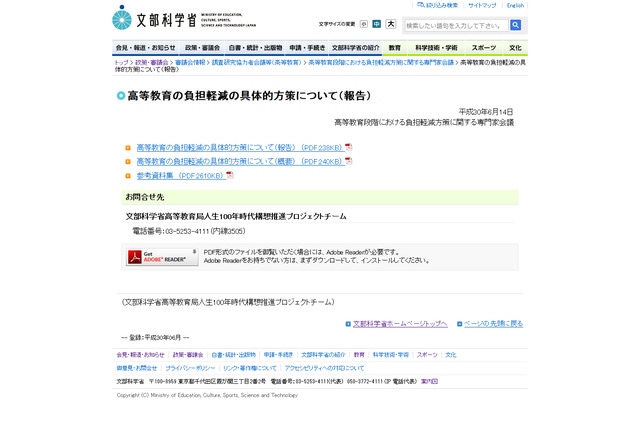Click the arrow icon beside ホームページトップへ
The image size is (640, 426).
coord(348,324)
